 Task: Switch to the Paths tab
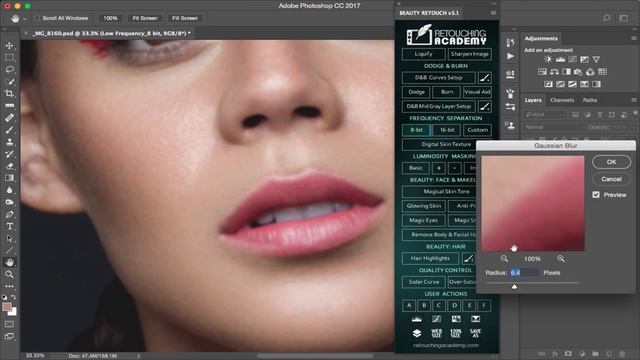pyautogui.click(x=590, y=100)
